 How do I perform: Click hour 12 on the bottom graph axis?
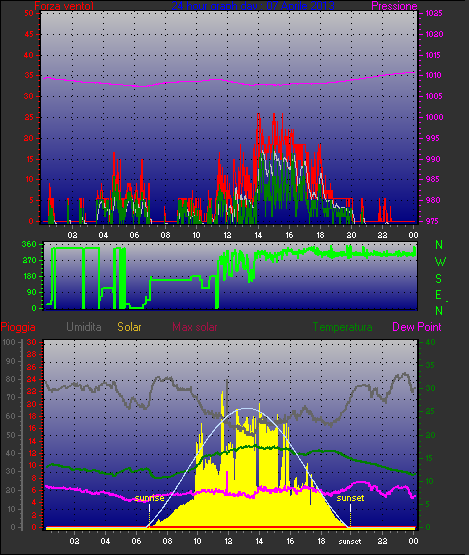click(228, 541)
